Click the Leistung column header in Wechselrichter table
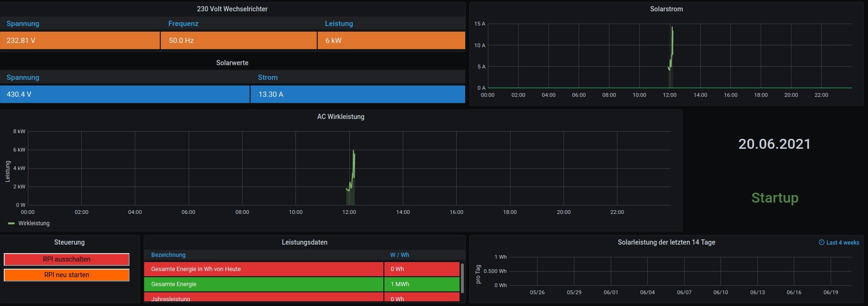 point(339,24)
